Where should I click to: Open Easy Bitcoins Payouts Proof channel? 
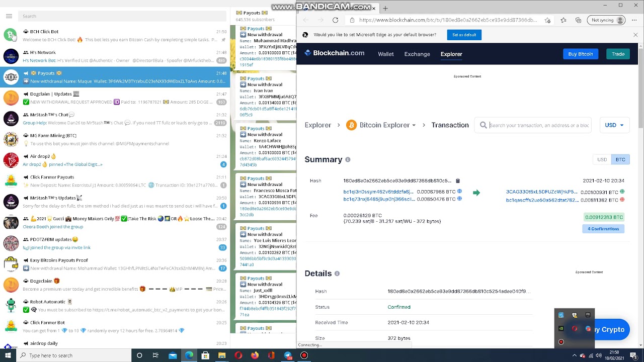tap(115, 264)
